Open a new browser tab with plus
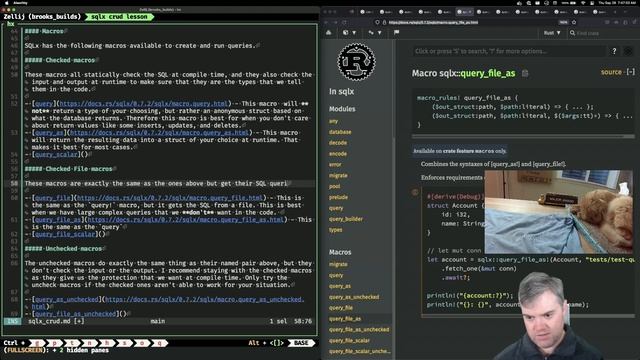640x360 pixels. click(615, 12)
